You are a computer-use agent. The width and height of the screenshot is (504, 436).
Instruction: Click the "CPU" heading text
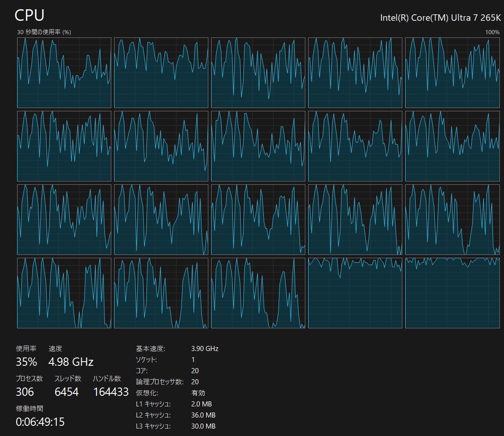coord(29,15)
